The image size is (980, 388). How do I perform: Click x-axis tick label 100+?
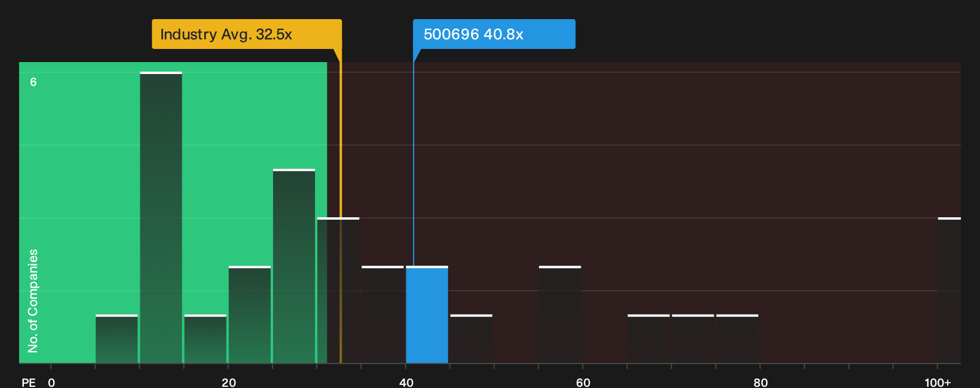(938, 382)
